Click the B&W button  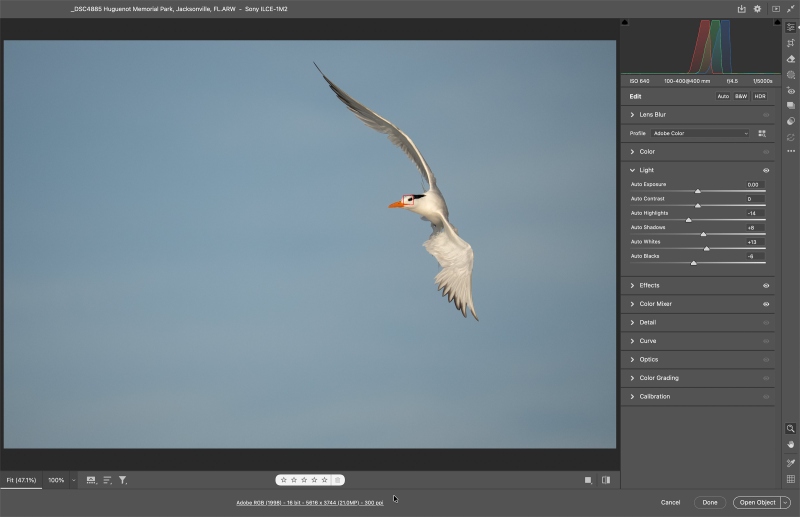pyautogui.click(x=741, y=96)
